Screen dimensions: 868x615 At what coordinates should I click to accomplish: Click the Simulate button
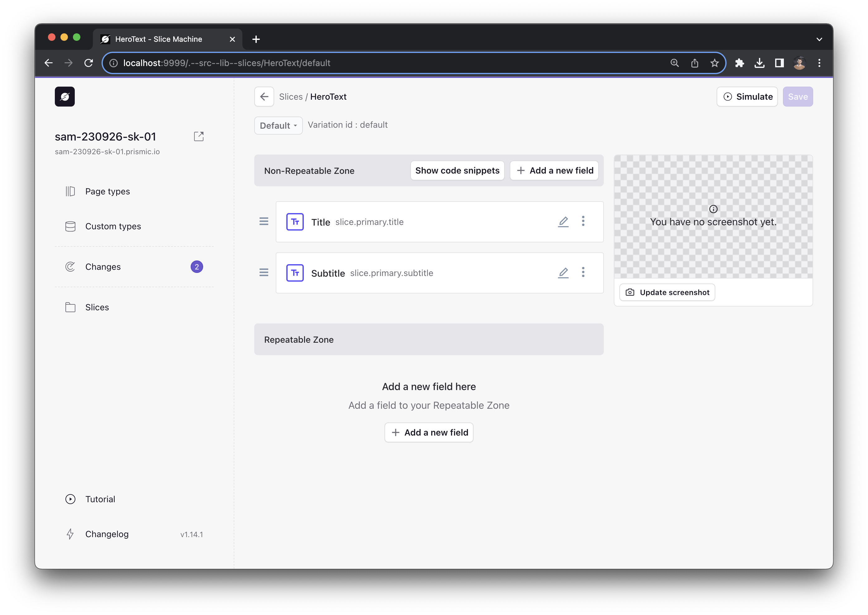click(x=747, y=97)
